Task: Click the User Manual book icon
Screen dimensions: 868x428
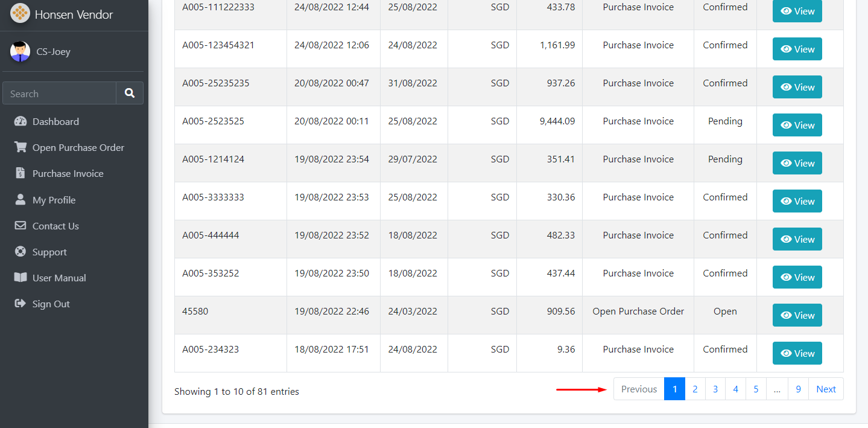Action: pos(21,278)
